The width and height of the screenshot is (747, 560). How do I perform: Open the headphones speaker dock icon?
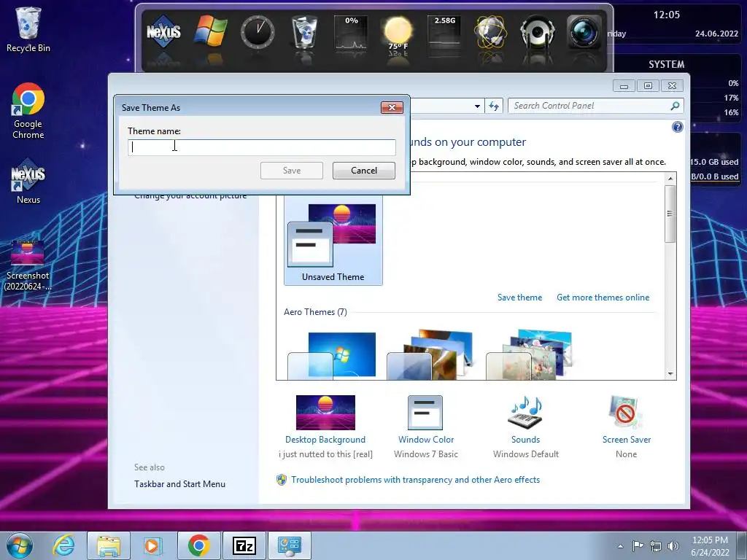[538, 32]
